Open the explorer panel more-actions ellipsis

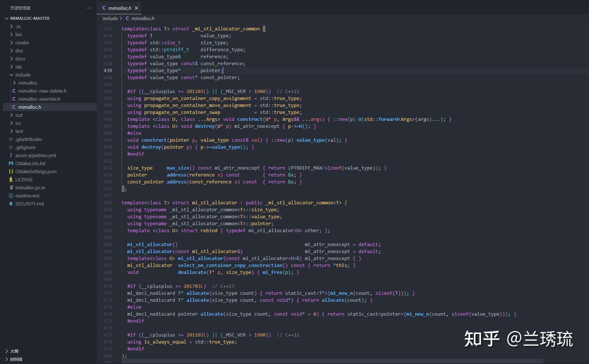pos(88,8)
